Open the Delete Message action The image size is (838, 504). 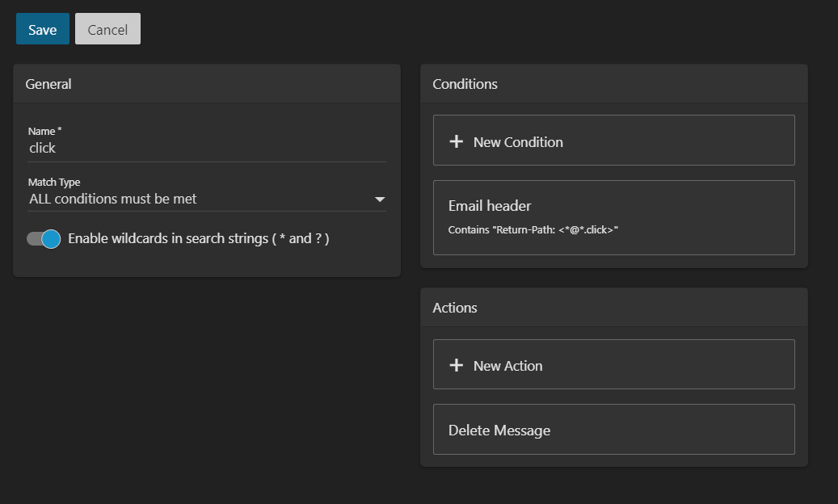tap(613, 430)
